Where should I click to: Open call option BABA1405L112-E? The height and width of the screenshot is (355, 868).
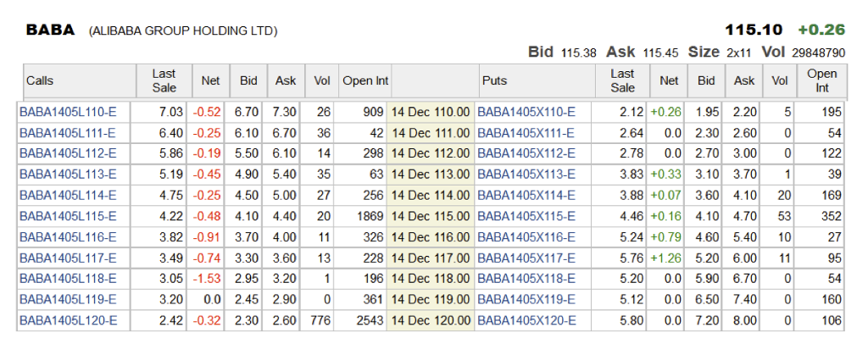(68, 153)
